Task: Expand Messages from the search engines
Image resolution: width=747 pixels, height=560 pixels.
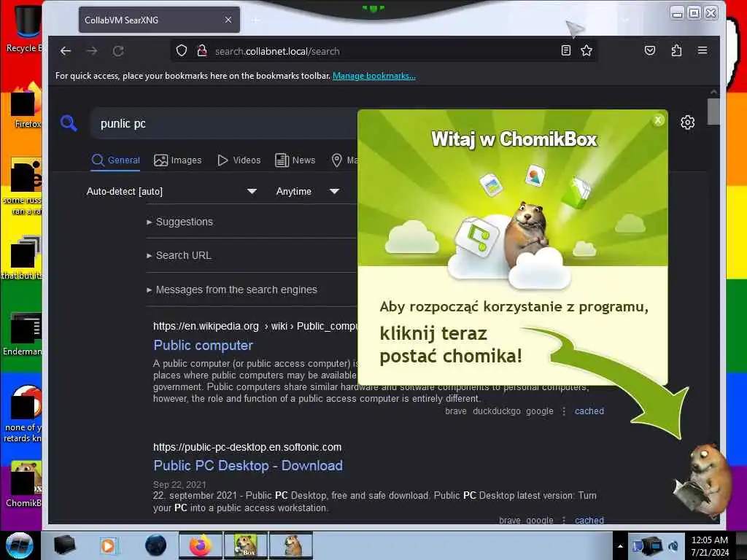Action: (x=232, y=290)
